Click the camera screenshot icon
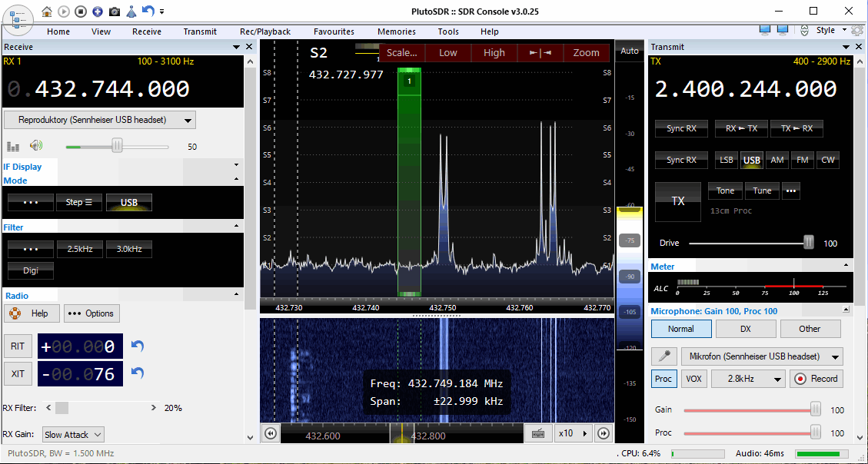This screenshot has width=868, height=464. click(114, 12)
